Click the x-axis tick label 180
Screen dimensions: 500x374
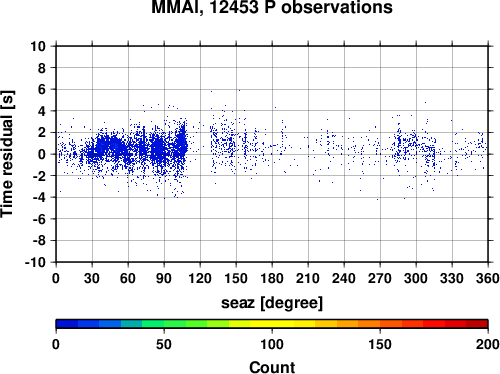tap(272, 278)
